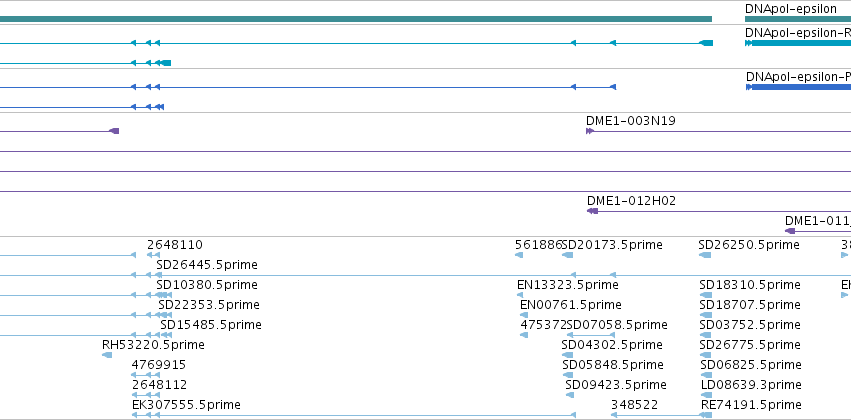Select the RH53220.5prime EST label
Image resolution: width=851 pixels, height=420 pixels.
click(x=153, y=345)
